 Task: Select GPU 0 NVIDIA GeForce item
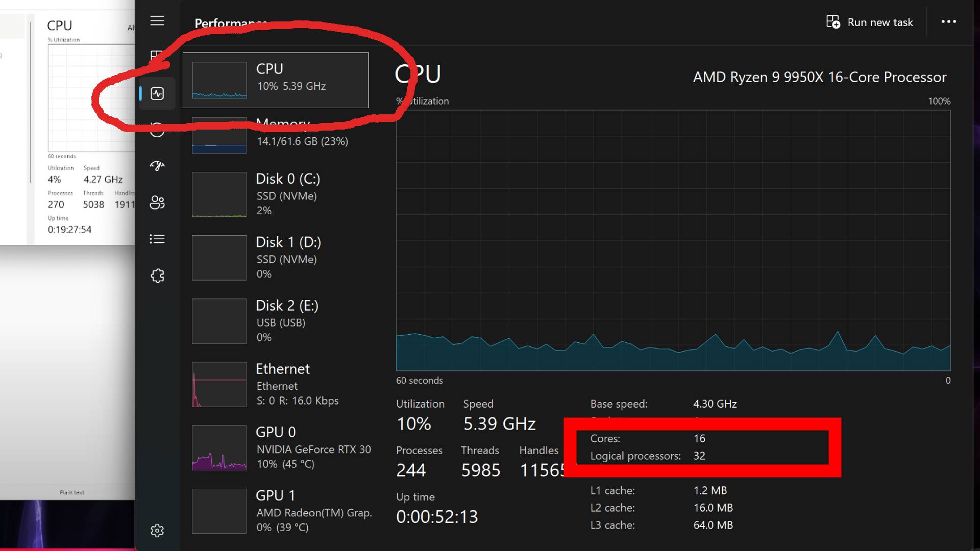[276, 447]
